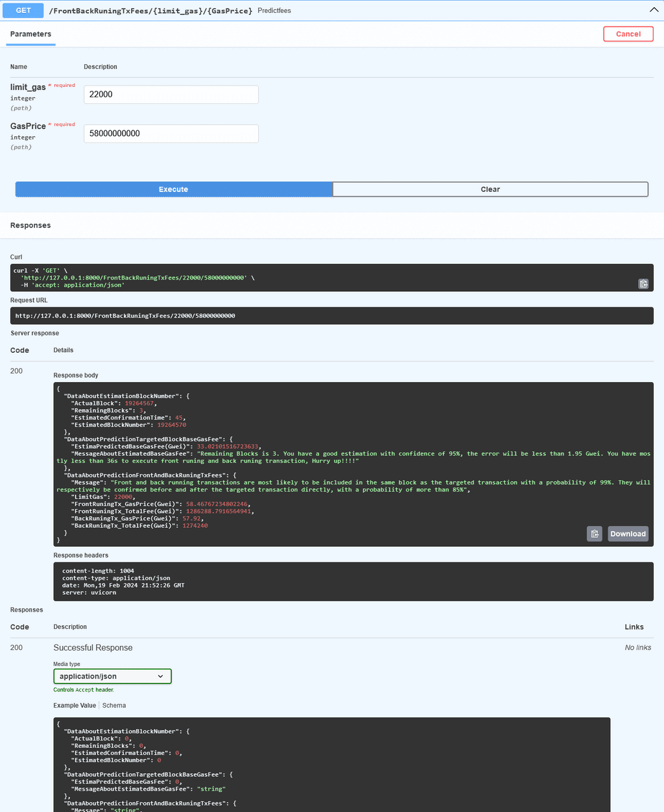Collapse the FrontBackRuningTxFees endpoint panel
Image resolution: width=664 pixels, height=812 pixels.
point(654,10)
